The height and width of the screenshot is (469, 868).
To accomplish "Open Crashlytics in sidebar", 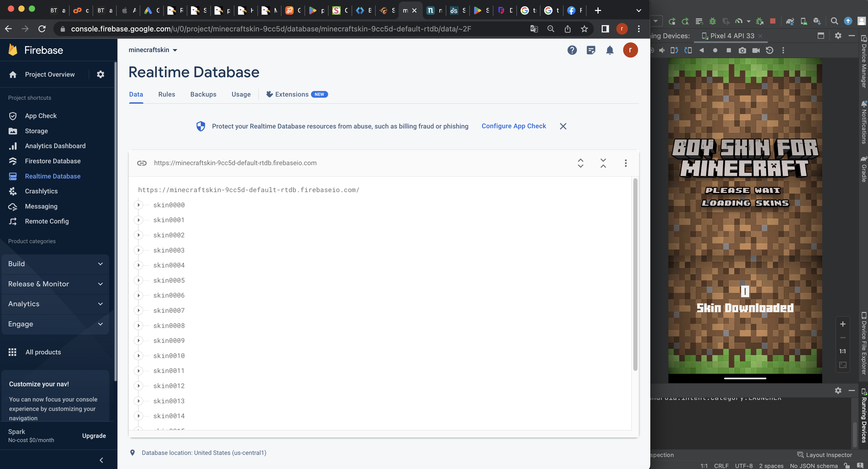I will click(x=41, y=192).
